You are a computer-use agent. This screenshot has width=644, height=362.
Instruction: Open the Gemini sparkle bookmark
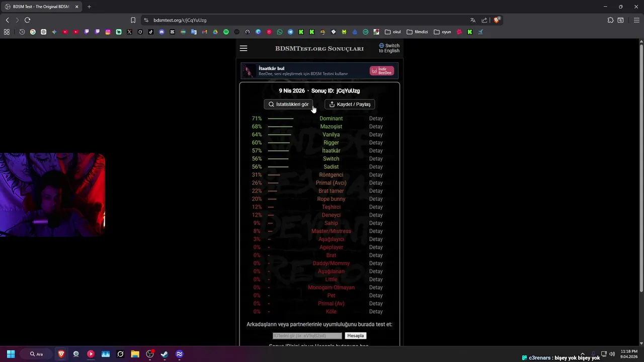tap(54, 32)
